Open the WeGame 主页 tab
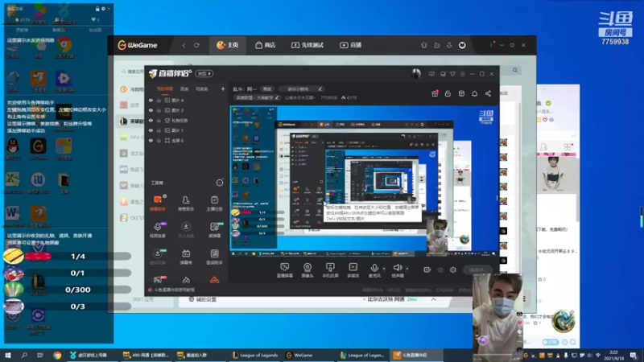Screen dimensions: 644x362 228,45
